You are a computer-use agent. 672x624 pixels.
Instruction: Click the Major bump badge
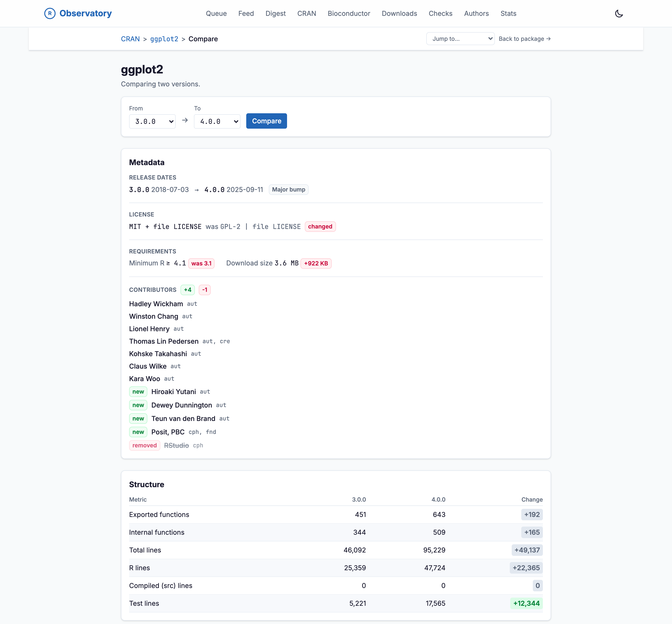coord(288,189)
